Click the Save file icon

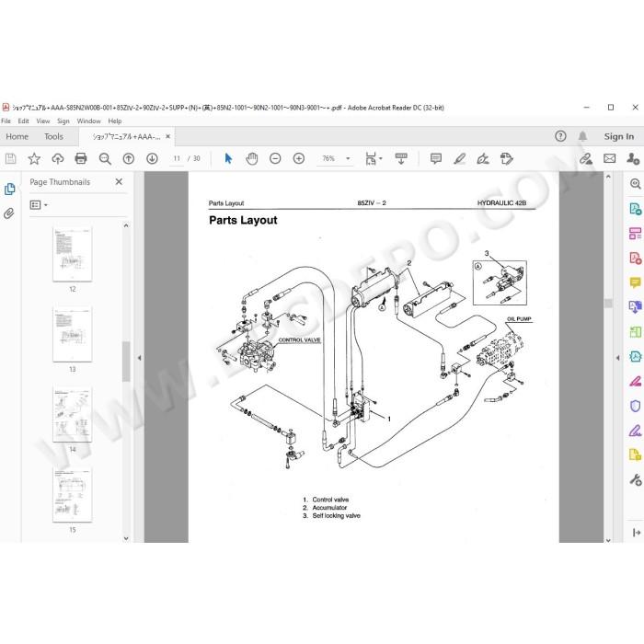[11, 158]
